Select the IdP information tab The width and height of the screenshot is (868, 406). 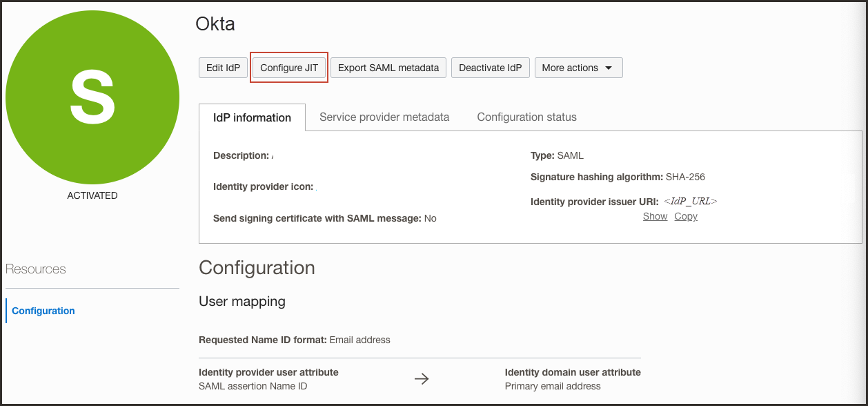pos(252,117)
